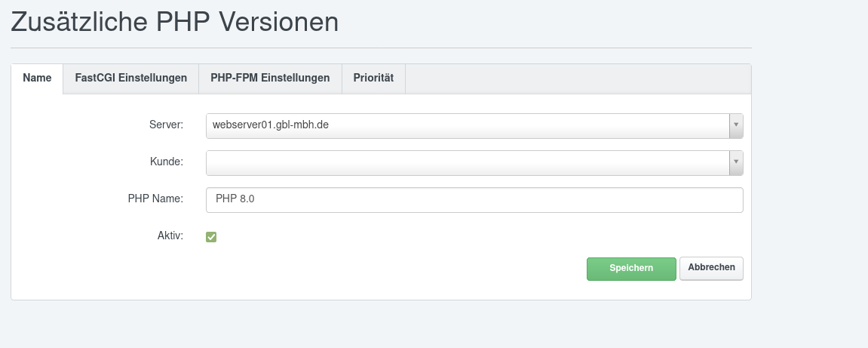Click the "Server:" field label
This screenshot has height=348, width=868.
166,125
